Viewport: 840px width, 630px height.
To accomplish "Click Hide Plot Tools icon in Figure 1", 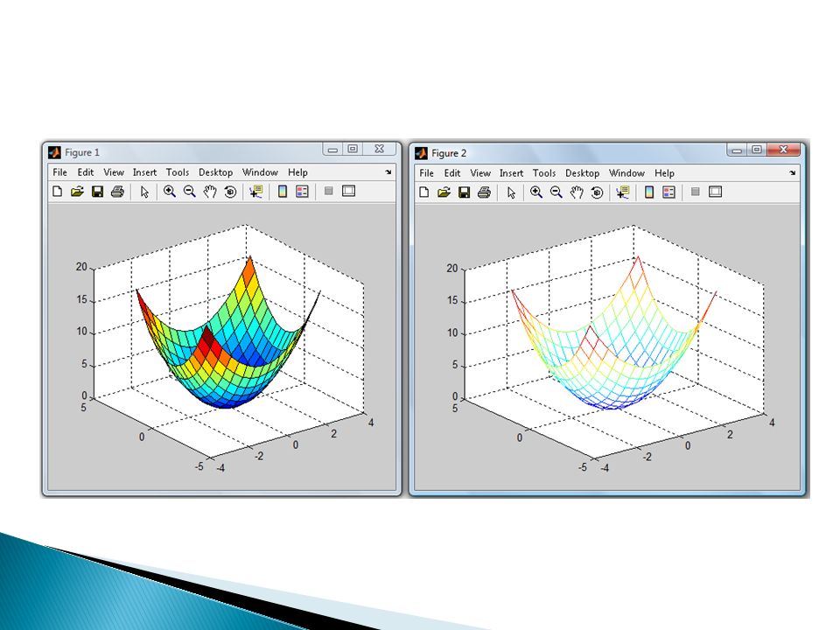I will pyautogui.click(x=329, y=191).
